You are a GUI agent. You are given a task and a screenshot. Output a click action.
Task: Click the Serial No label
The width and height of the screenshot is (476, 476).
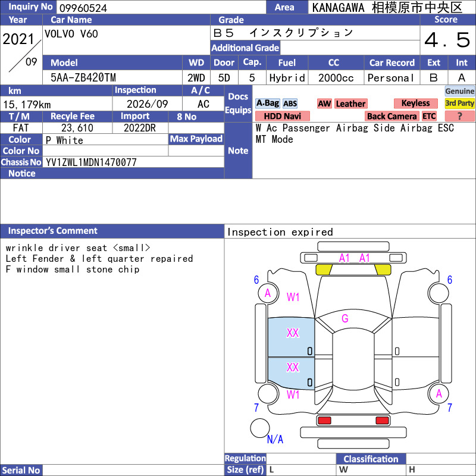tap(21, 470)
